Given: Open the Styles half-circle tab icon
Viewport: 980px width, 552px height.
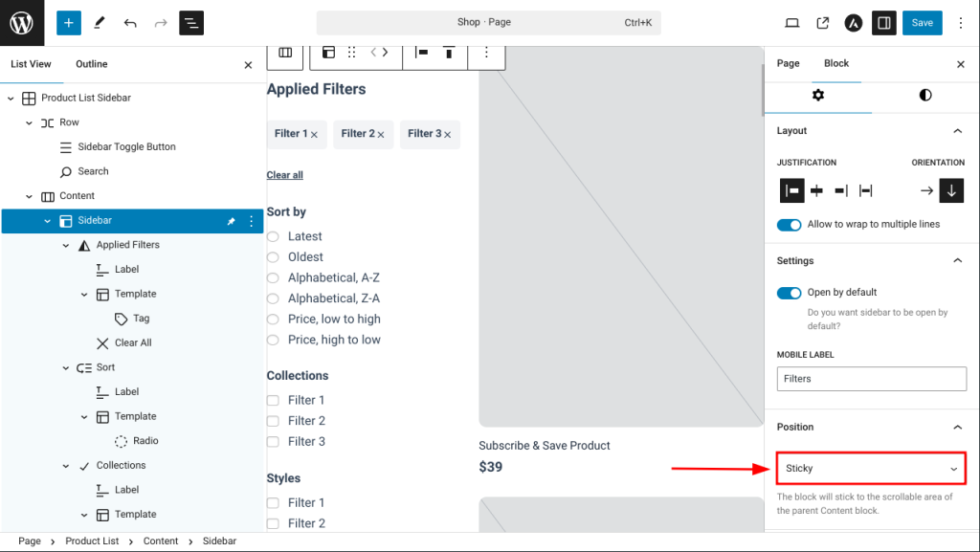Looking at the screenshot, I should [x=924, y=95].
